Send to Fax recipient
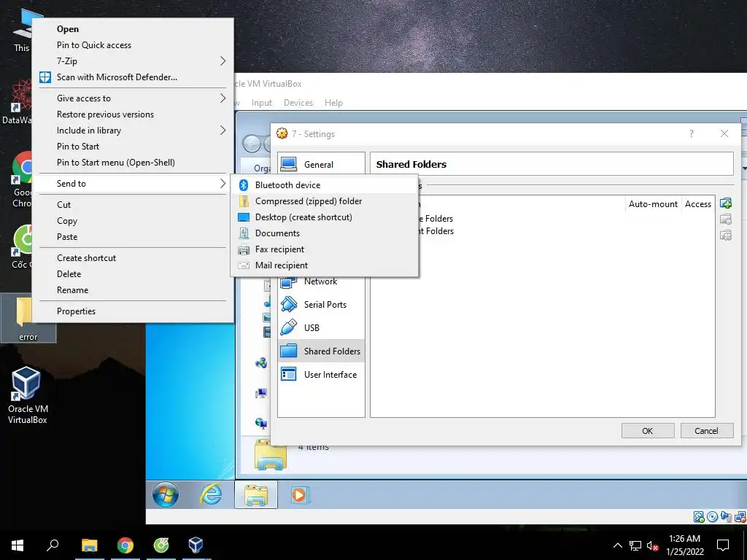 coord(325,249)
